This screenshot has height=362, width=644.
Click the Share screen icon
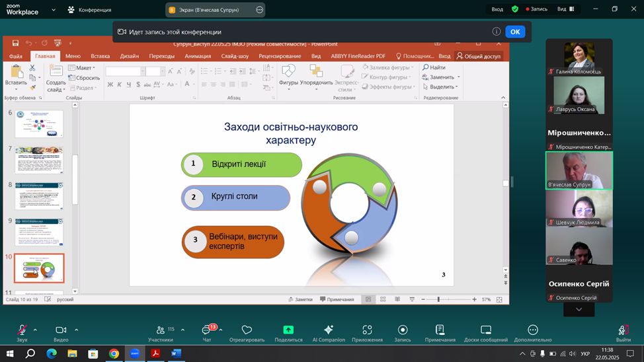[x=288, y=330]
